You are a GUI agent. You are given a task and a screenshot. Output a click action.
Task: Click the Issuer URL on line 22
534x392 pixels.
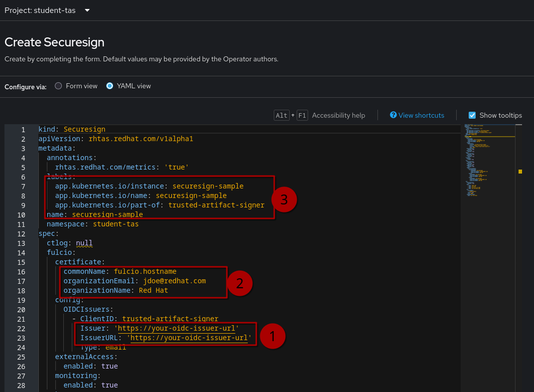[x=177, y=328]
